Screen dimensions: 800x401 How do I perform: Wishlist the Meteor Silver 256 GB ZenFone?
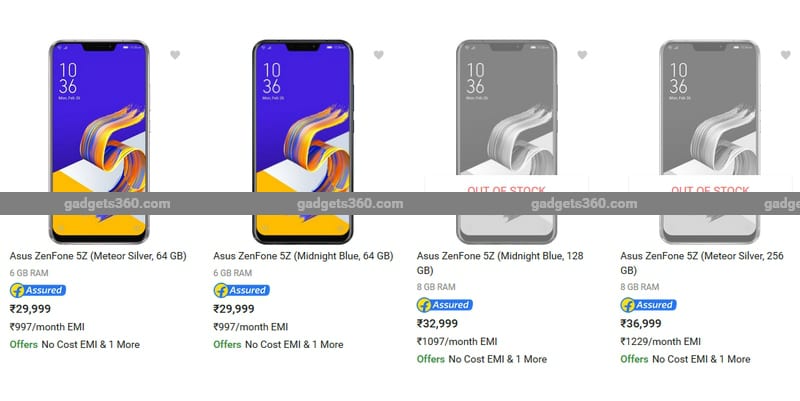pos(786,55)
